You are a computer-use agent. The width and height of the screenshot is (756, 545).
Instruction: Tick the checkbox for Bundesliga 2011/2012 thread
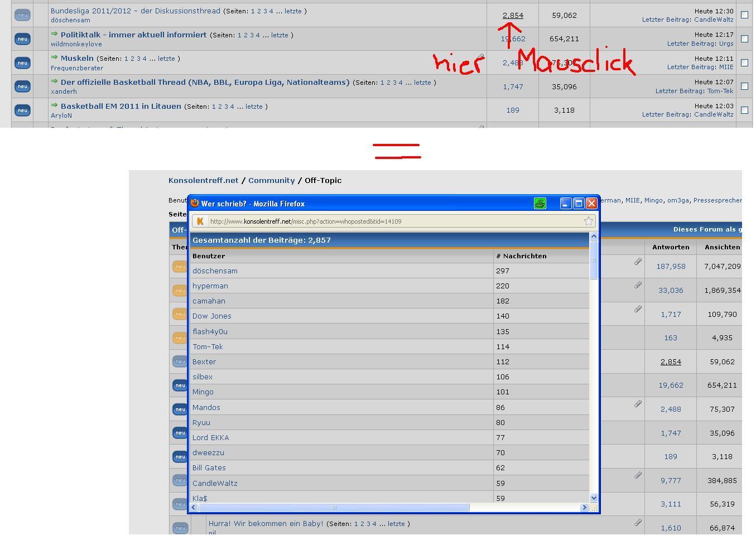[x=744, y=15]
